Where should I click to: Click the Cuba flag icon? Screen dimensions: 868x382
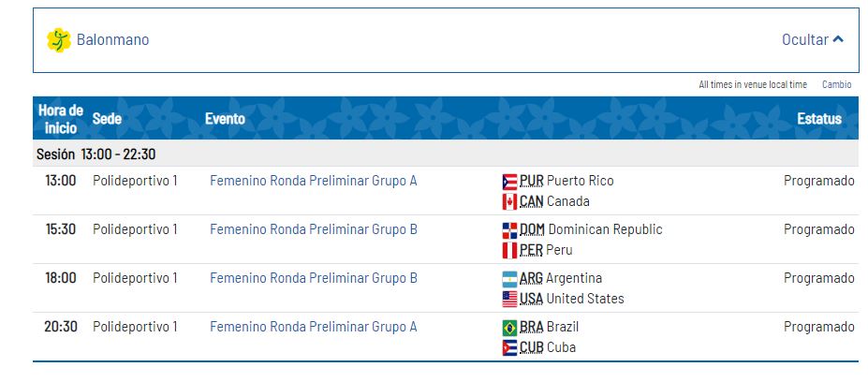pyautogui.click(x=509, y=348)
